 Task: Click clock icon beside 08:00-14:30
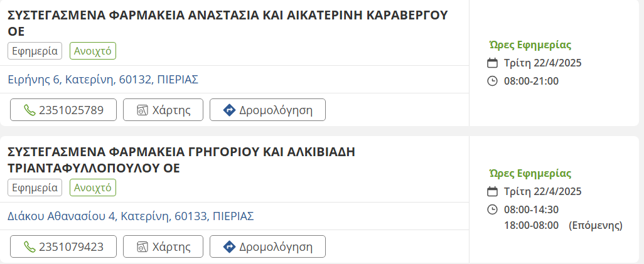(x=493, y=209)
